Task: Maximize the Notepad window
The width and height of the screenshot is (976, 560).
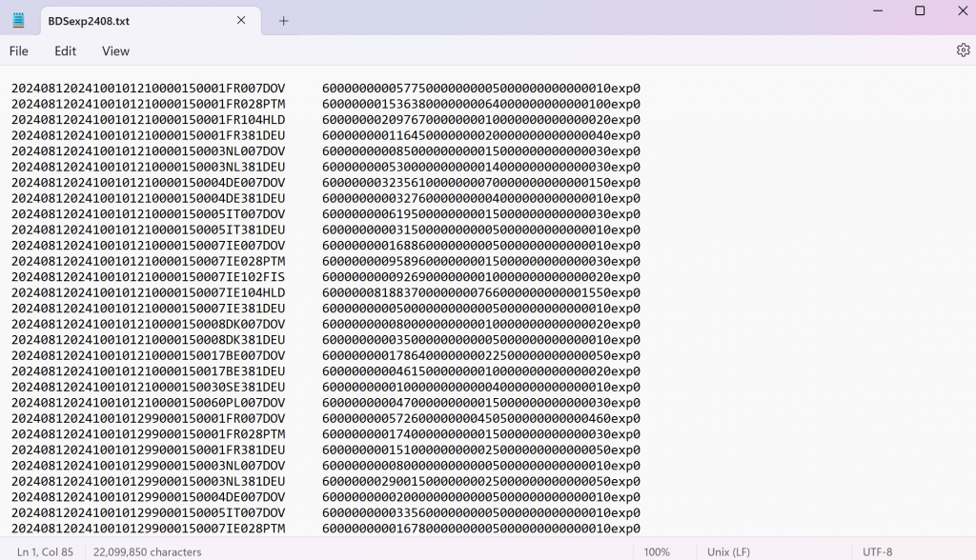Action: [x=920, y=11]
